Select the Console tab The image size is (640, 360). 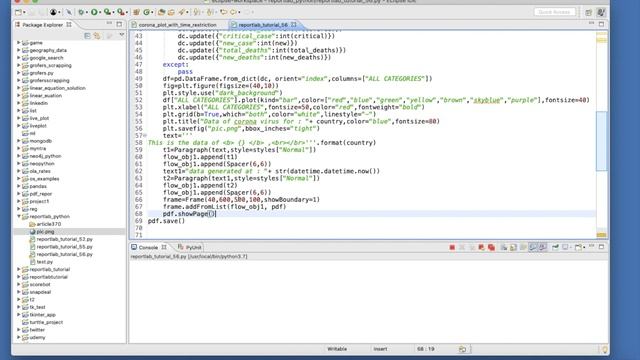148,247
